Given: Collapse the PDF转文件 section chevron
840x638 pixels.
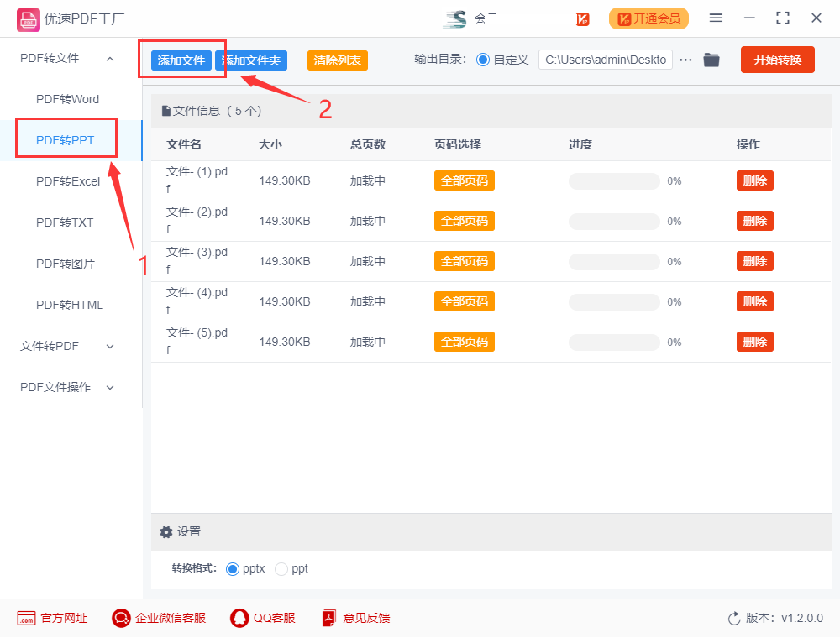Looking at the screenshot, I should point(110,59).
